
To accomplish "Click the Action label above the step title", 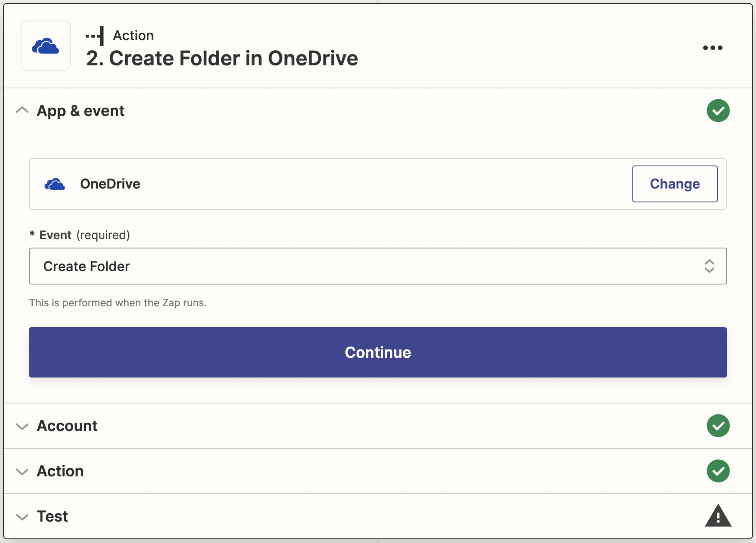I will [x=133, y=36].
